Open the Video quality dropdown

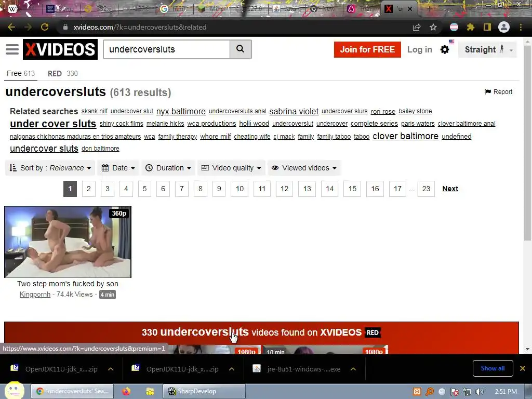click(231, 168)
